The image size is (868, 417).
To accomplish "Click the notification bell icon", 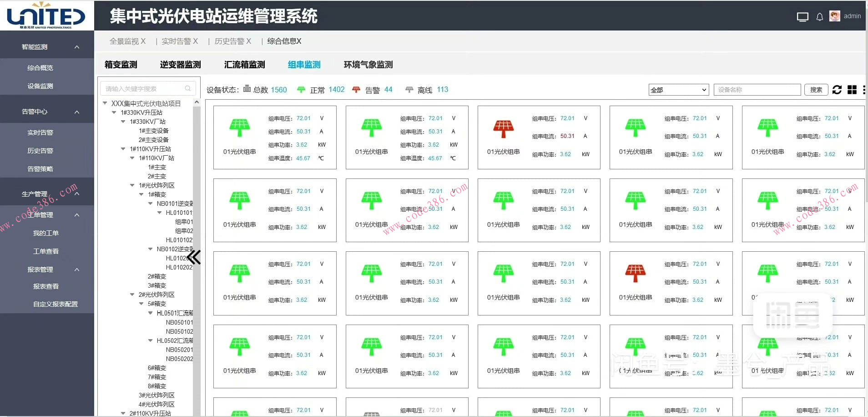I will click(x=819, y=16).
